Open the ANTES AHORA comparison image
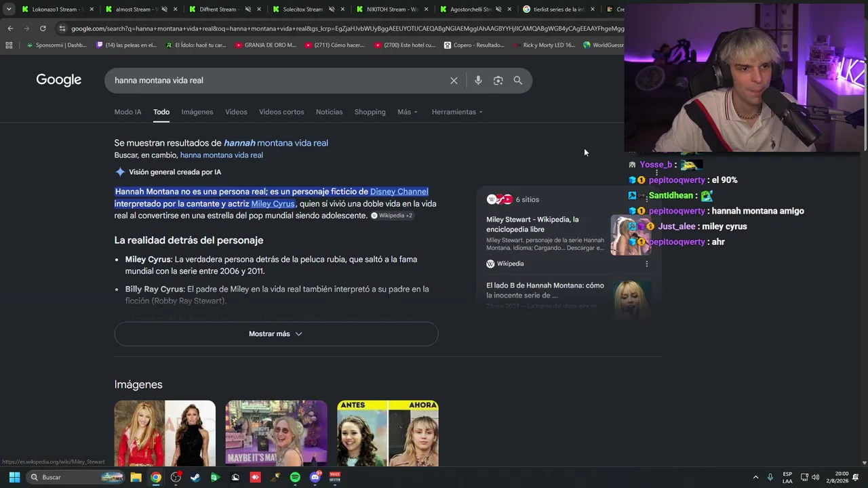 (388, 433)
